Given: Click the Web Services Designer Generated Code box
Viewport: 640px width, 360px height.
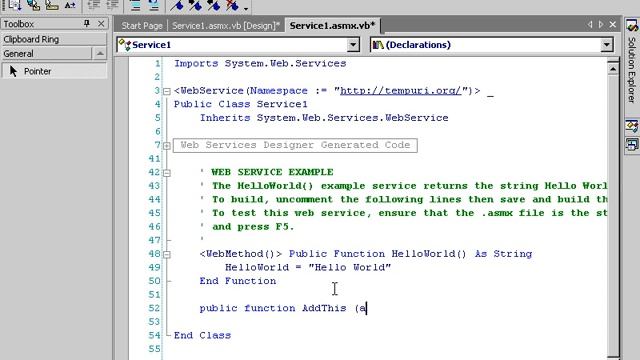Looking at the screenshot, I should coord(295,145).
